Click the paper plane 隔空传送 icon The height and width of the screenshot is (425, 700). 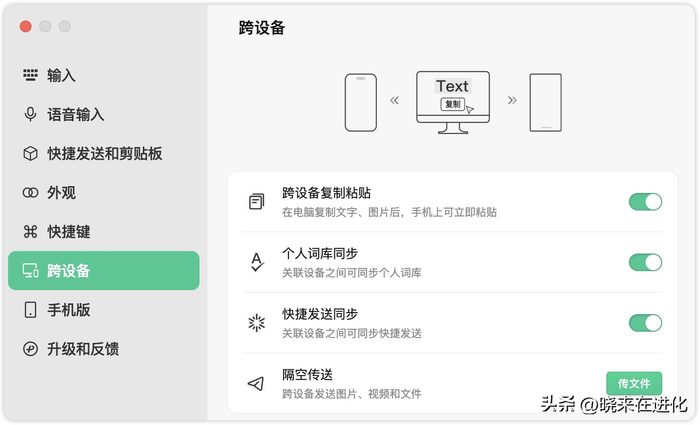coord(256,383)
